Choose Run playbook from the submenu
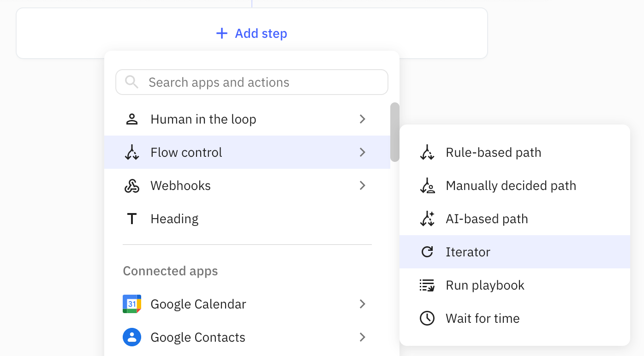The image size is (644, 356). 515,285
